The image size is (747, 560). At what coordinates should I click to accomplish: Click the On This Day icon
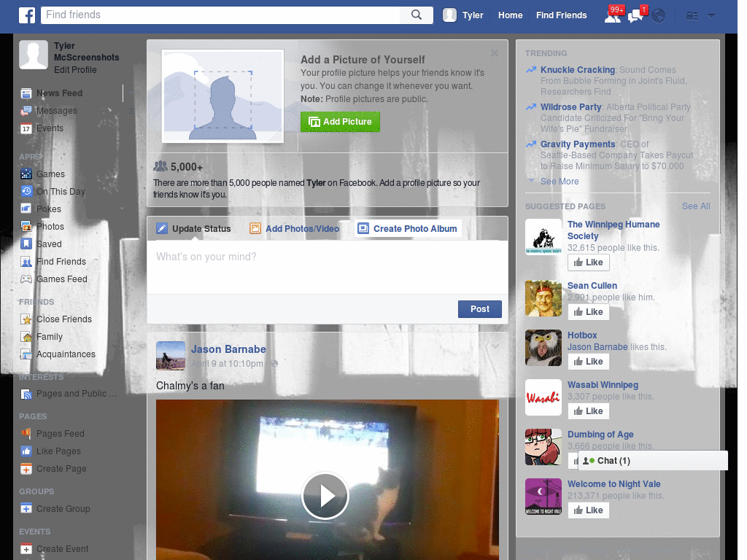click(26, 192)
